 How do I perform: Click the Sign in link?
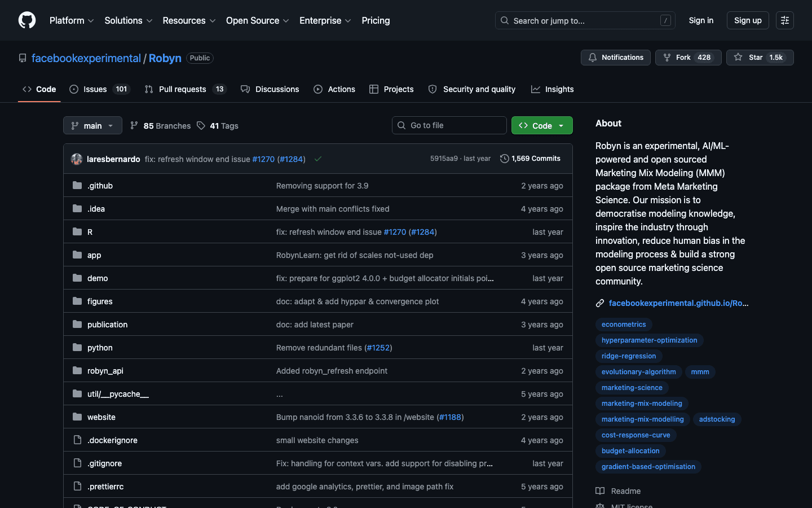click(x=701, y=20)
